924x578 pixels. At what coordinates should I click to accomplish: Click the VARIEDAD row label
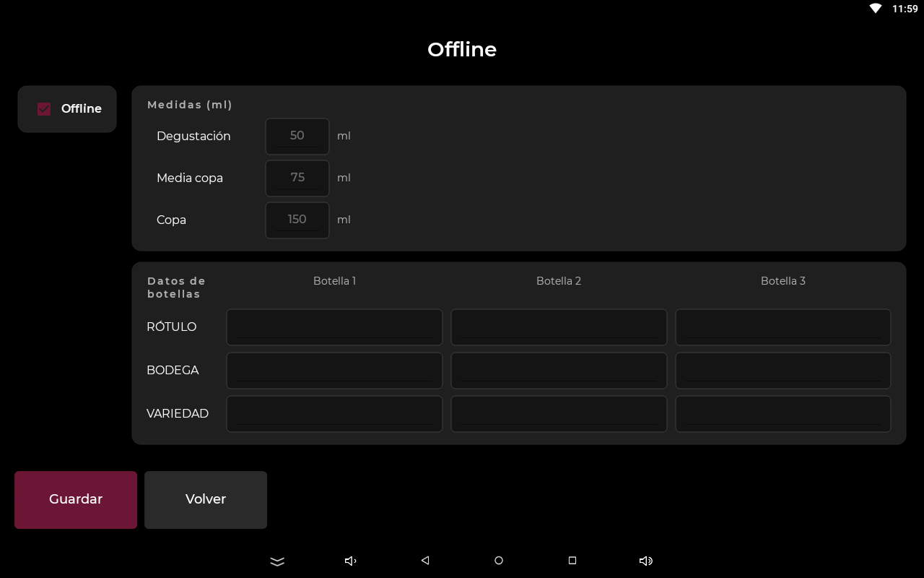click(178, 414)
